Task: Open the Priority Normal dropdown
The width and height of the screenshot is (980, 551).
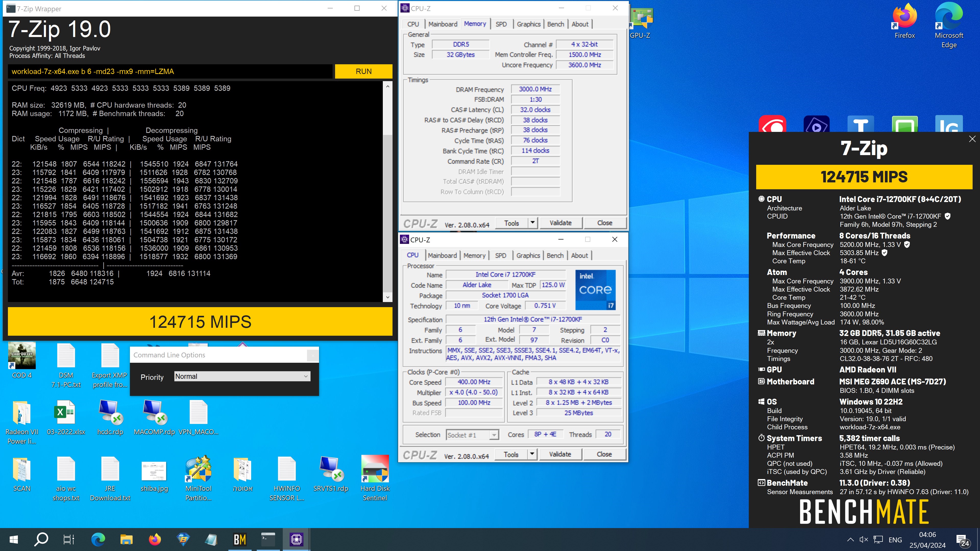Action: click(242, 377)
